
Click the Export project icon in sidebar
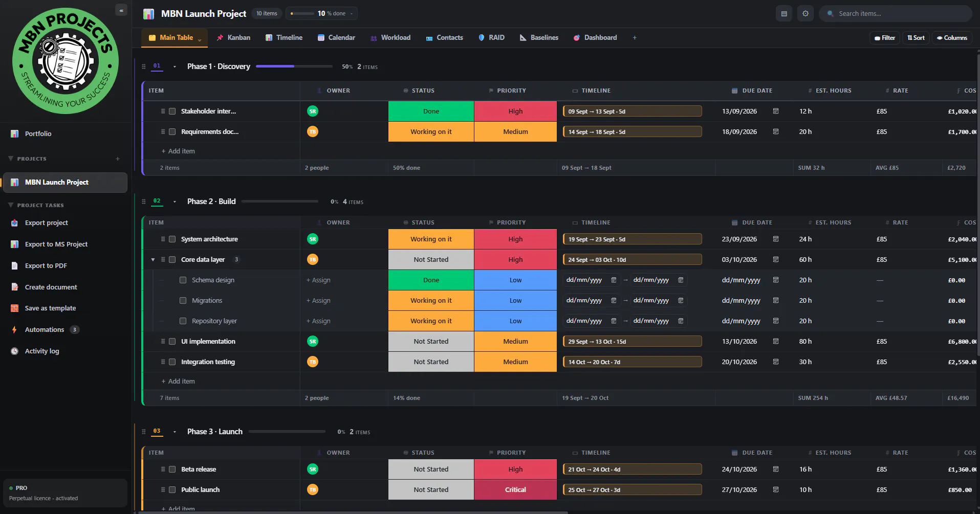coord(15,223)
